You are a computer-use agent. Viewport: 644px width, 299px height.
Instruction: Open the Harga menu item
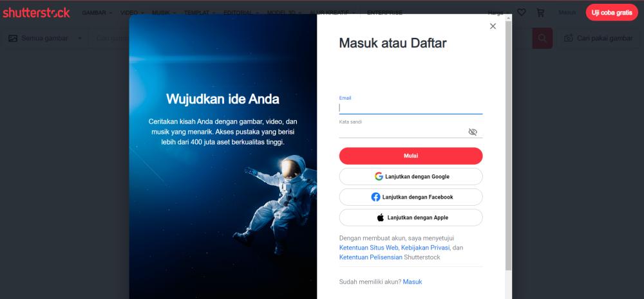pos(496,13)
